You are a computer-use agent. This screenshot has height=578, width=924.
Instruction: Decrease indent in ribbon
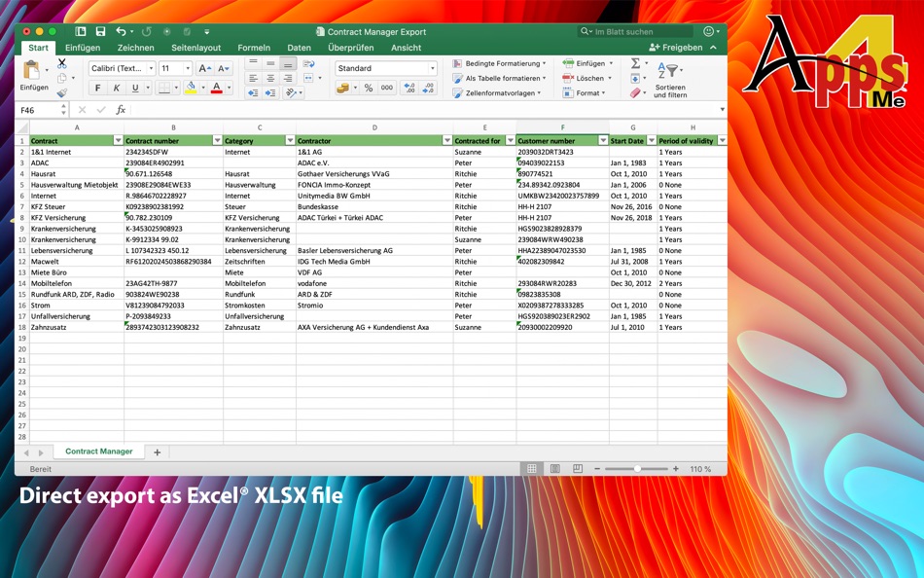pos(253,93)
